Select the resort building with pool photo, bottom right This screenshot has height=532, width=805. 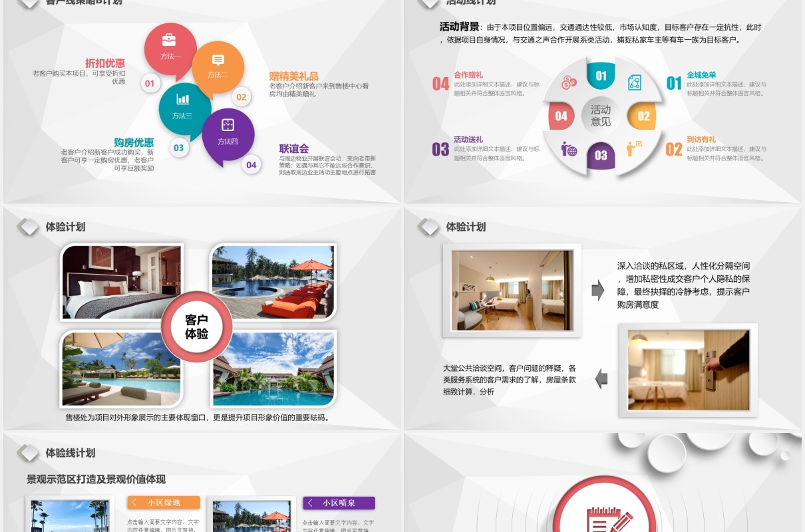pos(273,369)
